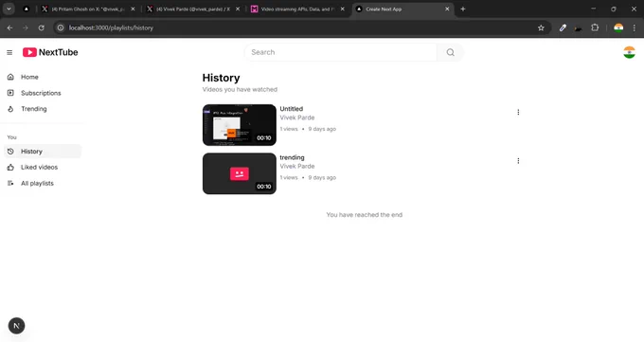
Task: Focus the Search input field
Action: [x=341, y=52]
